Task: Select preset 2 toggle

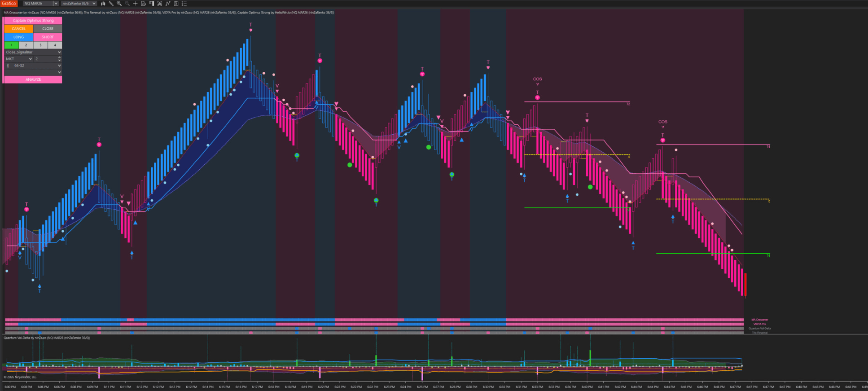Action: (26, 45)
